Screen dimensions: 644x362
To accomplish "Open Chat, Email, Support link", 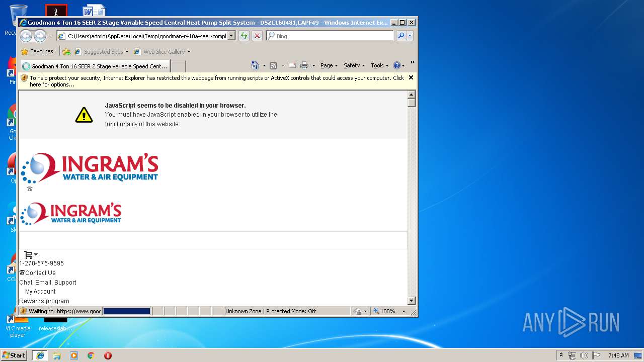I will (48, 282).
